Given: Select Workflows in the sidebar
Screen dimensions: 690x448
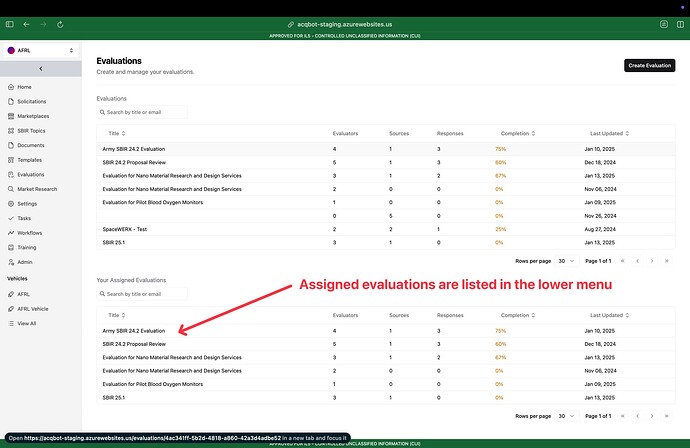Looking at the screenshot, I should click(29, 233).
